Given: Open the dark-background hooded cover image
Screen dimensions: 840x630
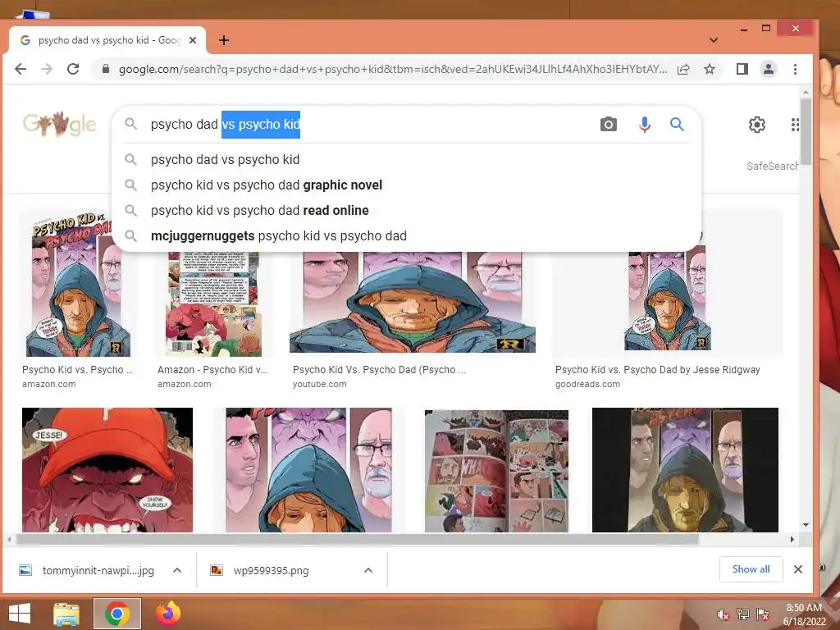Looking at the screenshot, I should tap(685, 470).
